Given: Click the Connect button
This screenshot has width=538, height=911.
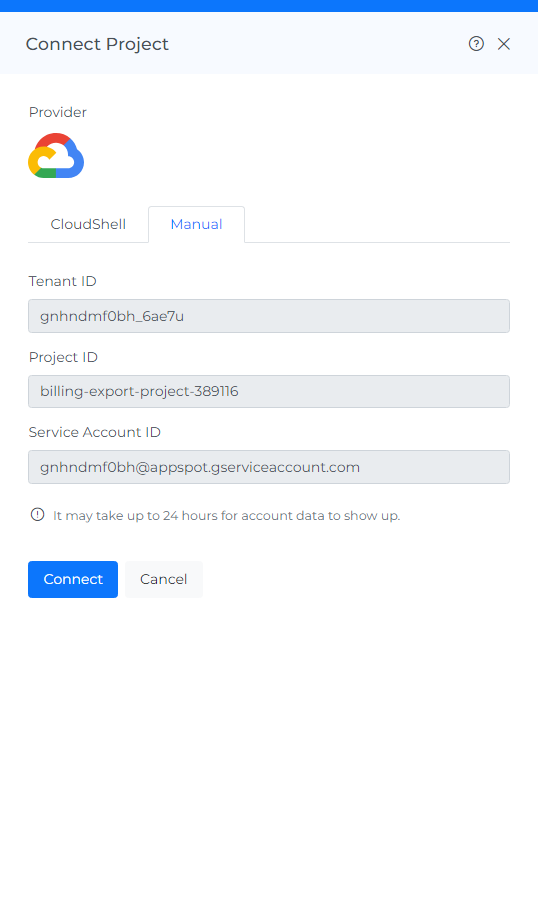Looking at the screenshot, I should 73,579.
